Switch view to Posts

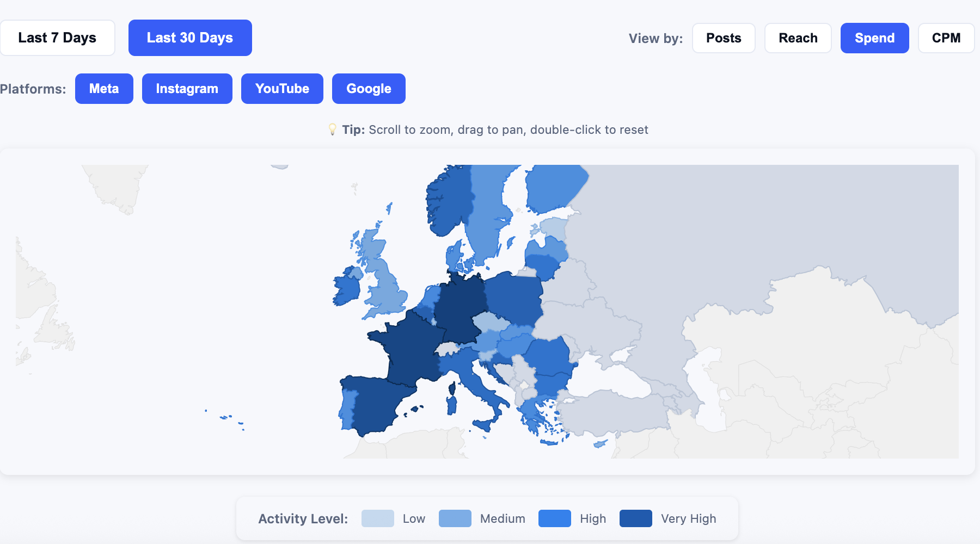[x=724, y=38]
